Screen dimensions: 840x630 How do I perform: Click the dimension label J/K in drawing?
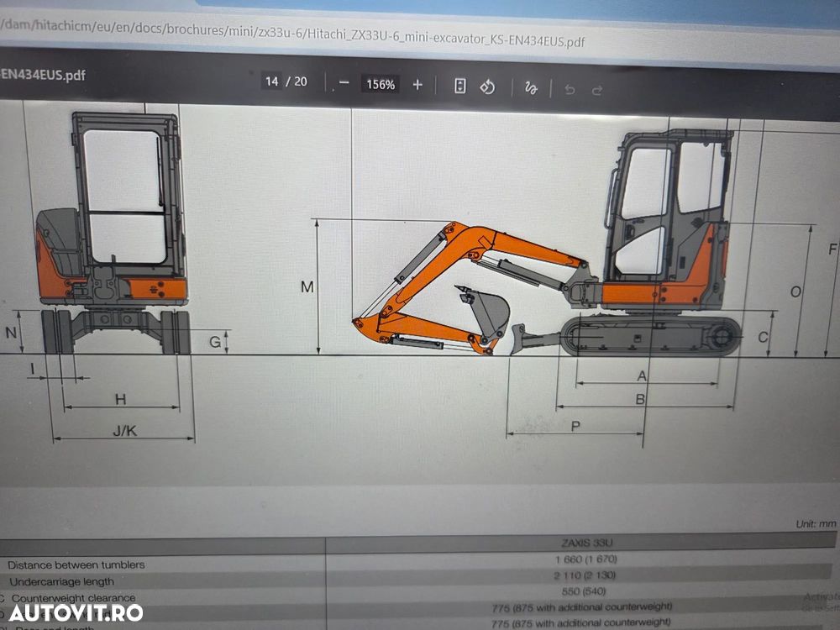pyautogui.click(x=125, y=431)
